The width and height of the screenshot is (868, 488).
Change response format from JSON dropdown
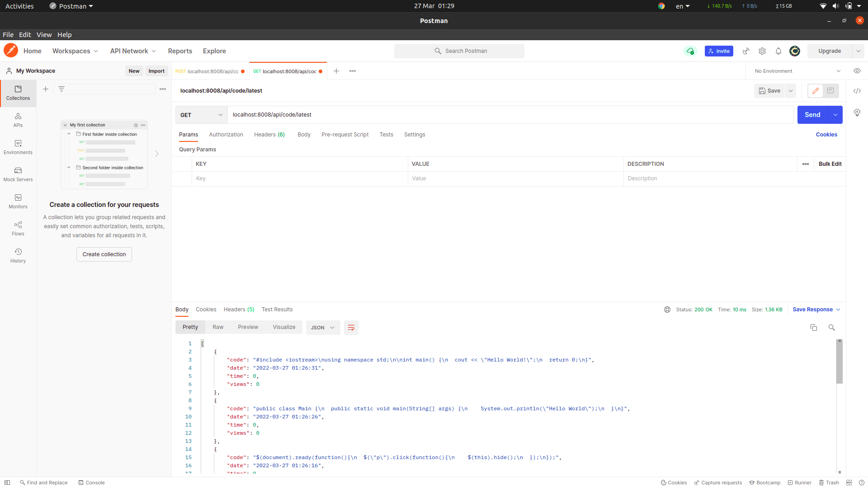[x=322, y=328]
